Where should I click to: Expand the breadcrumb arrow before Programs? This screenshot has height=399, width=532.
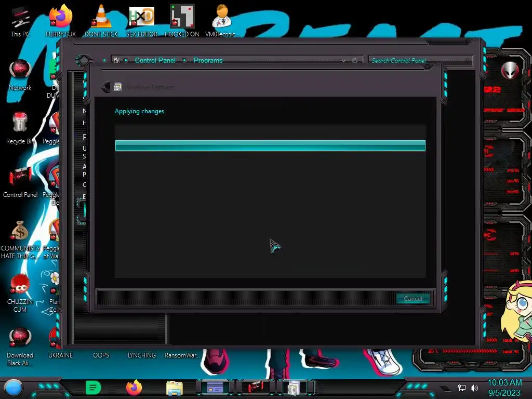[x=184, y=60]
